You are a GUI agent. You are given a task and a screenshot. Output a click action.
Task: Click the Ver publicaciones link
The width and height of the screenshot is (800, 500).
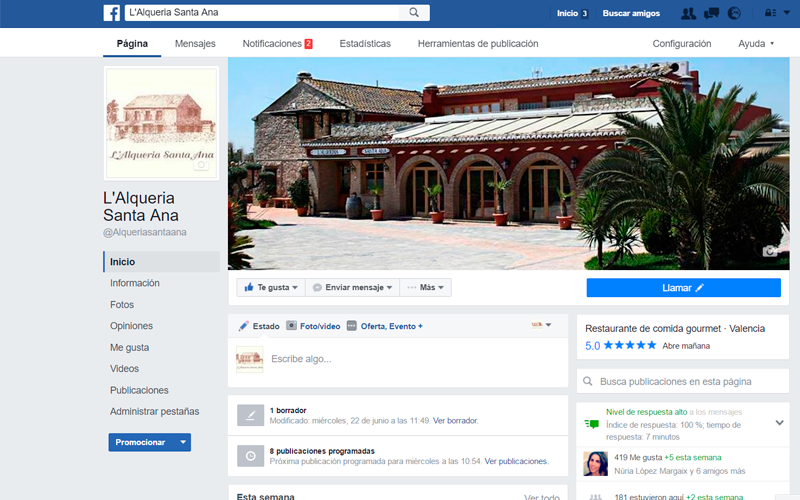point(516,461)
